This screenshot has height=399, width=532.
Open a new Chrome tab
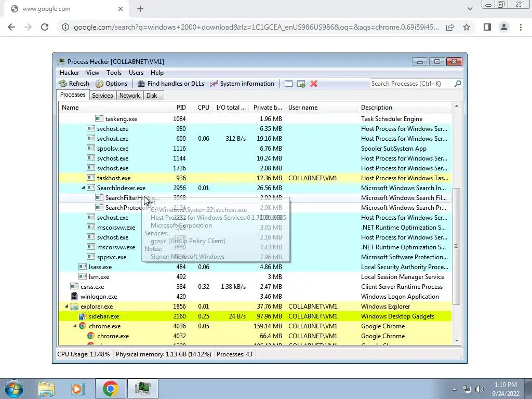140,9
